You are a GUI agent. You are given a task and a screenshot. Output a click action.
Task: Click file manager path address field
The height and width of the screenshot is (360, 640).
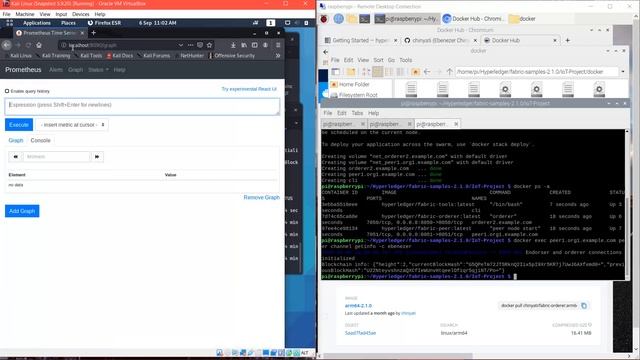pos(538,72)
